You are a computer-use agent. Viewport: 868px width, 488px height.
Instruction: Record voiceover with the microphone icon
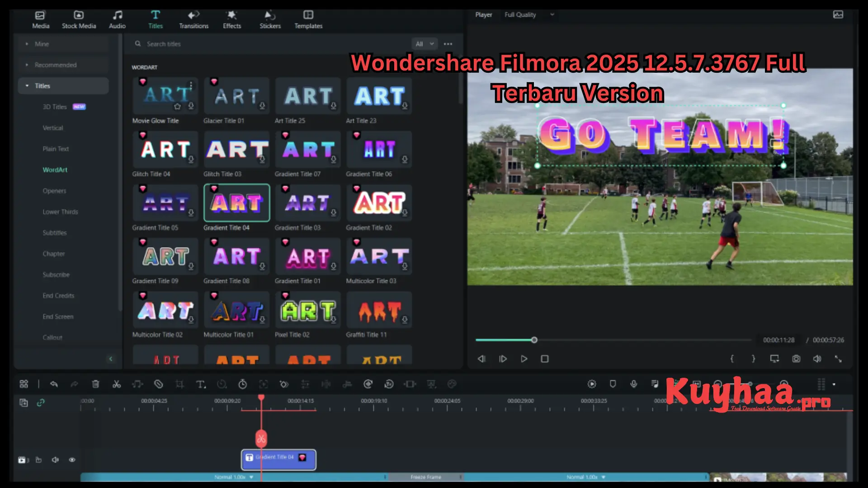(x=634, y=384)
